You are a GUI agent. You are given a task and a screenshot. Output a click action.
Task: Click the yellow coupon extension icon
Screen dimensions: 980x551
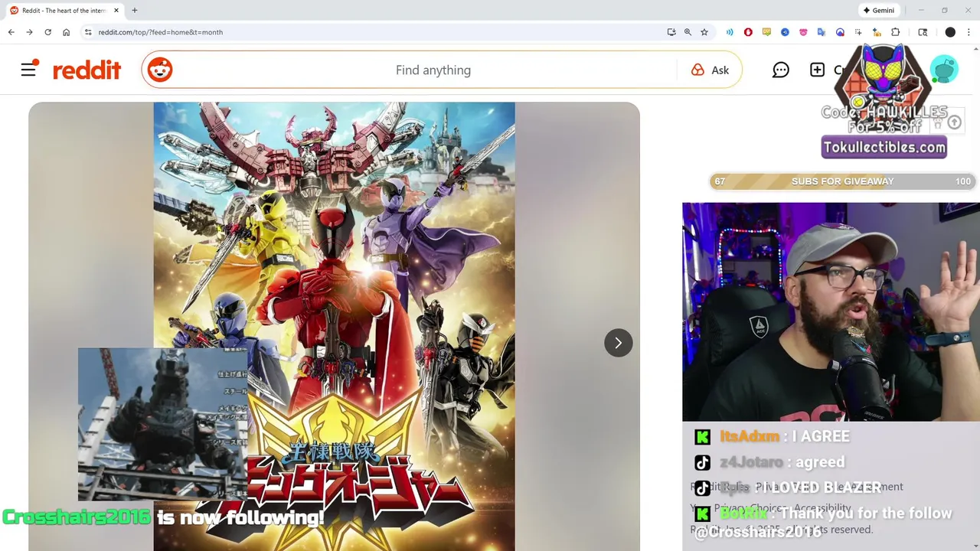pyautogui.click(x=766, y=32)
